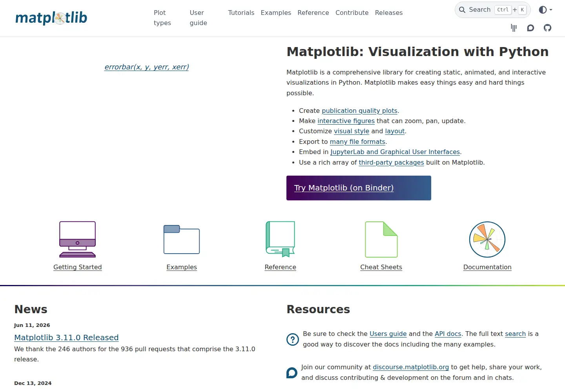Click the magnifier icon in the Search box

[462, 10]
